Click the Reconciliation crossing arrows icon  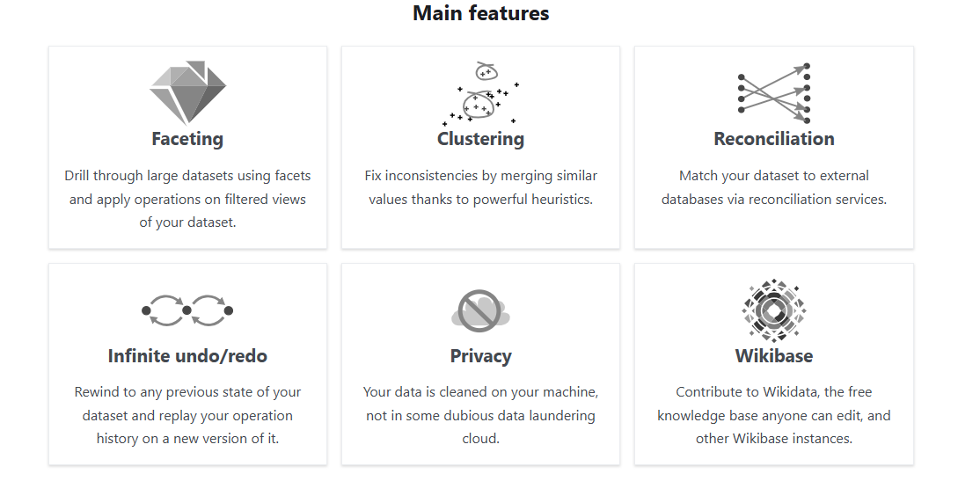click(773, 92)
